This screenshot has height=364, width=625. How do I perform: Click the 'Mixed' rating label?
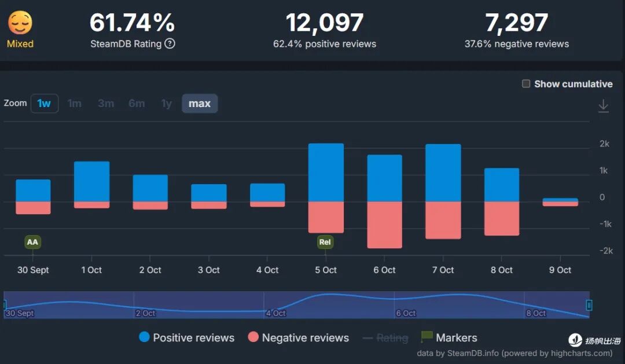click(x=20, y=44)
